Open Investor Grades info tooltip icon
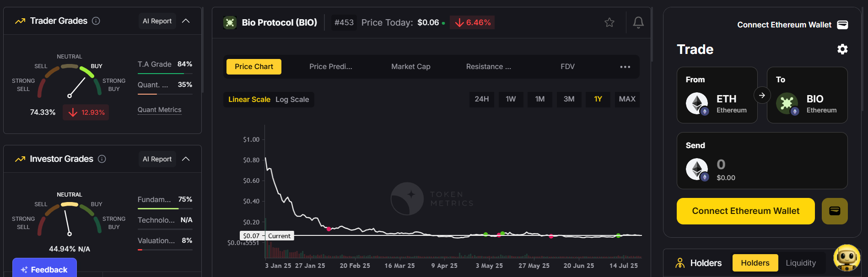This screenshot has width=868, height=277. click(102, 159)
